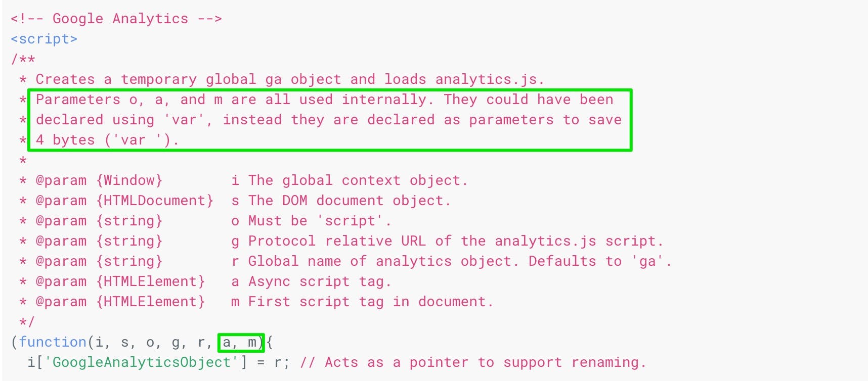Click 'Async script tag.' description
This screenshot has height=381, width=868.
(320, 281)
